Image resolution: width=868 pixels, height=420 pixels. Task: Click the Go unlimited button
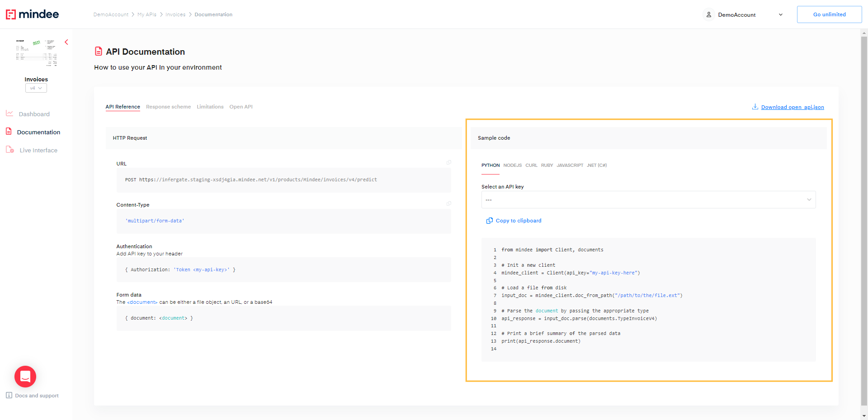[x=829, y=14]
